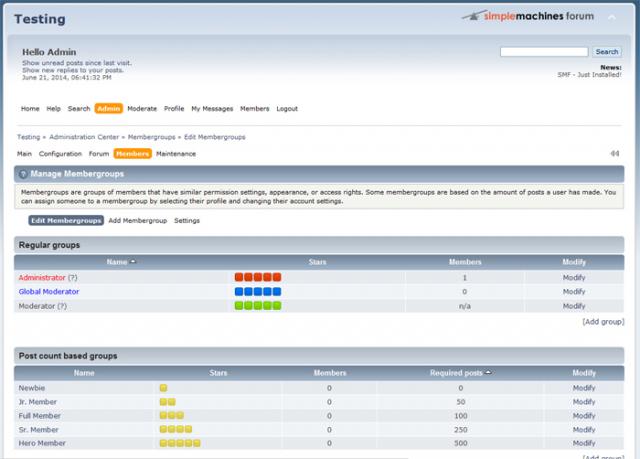Click the Moderator green stars

point(258,306)
